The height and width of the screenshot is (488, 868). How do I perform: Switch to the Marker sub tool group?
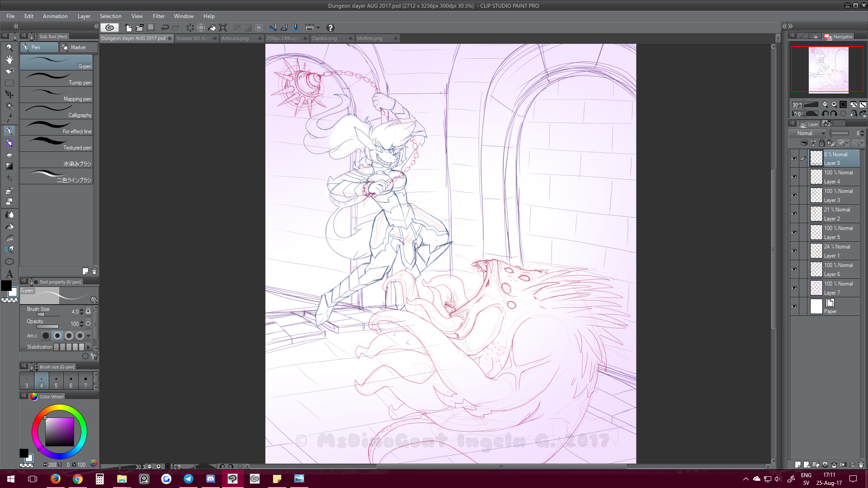point(78,47)
